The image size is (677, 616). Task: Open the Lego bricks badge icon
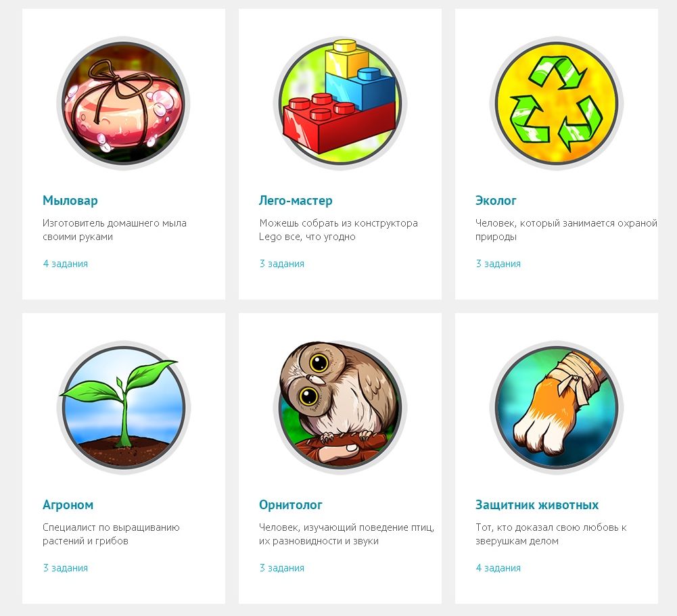click(340, 103)
